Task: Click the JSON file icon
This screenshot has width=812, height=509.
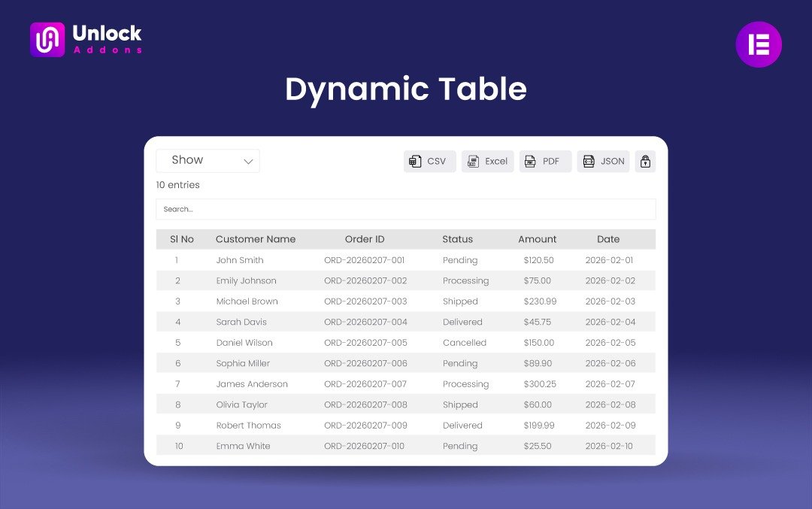Action: 589,162
